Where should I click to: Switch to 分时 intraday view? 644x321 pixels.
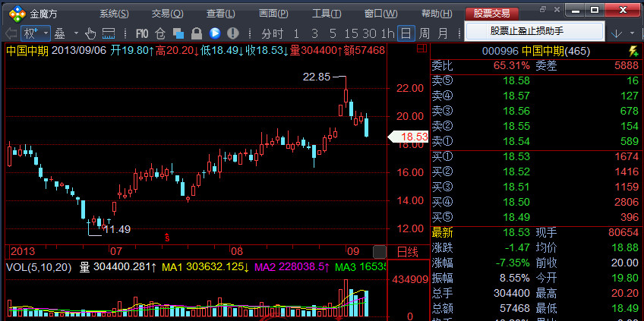tap(273, 33)
